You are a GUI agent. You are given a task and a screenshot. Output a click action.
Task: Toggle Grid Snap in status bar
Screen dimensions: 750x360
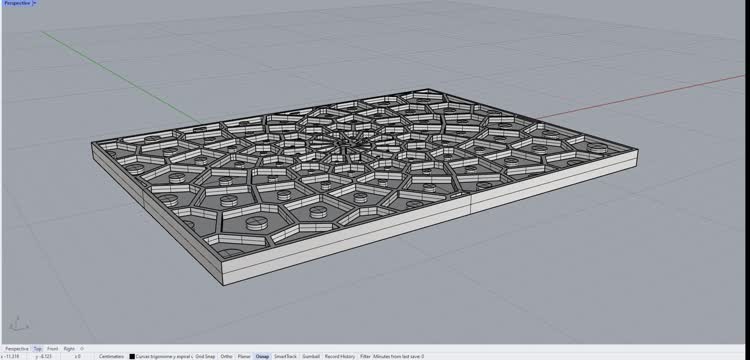click(x=205, y=357)
